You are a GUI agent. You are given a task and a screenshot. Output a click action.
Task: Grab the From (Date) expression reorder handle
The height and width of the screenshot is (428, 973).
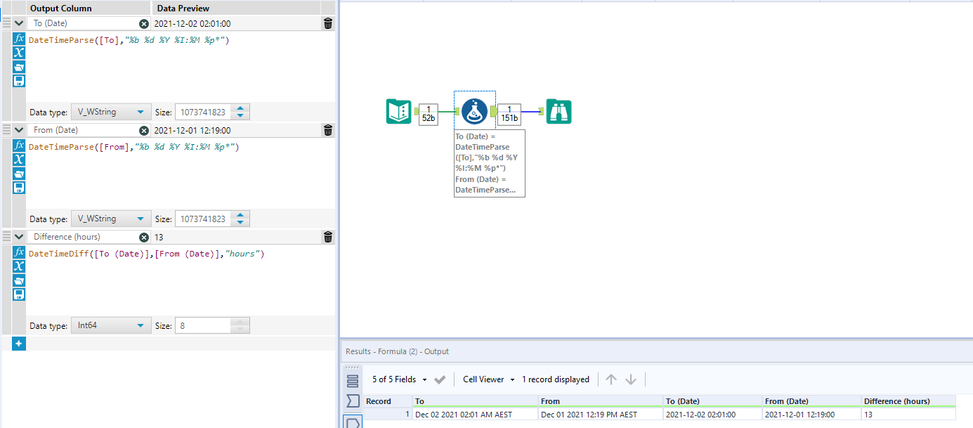(x=7, y=130)
